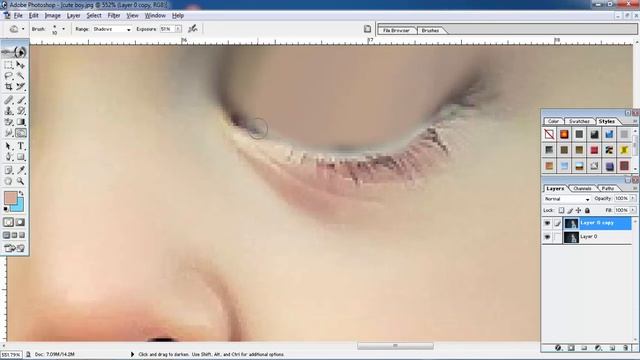Select the Path Selection tool

[9, 146]
